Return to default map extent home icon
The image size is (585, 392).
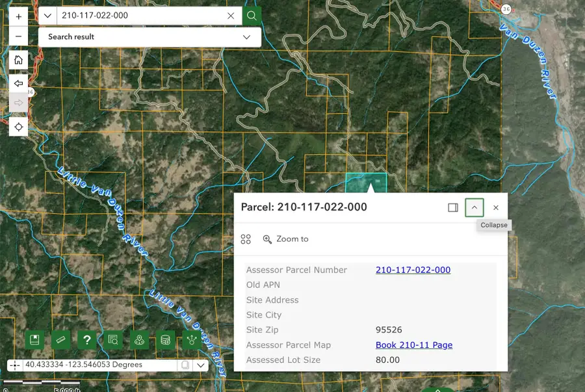pos(19,60)
